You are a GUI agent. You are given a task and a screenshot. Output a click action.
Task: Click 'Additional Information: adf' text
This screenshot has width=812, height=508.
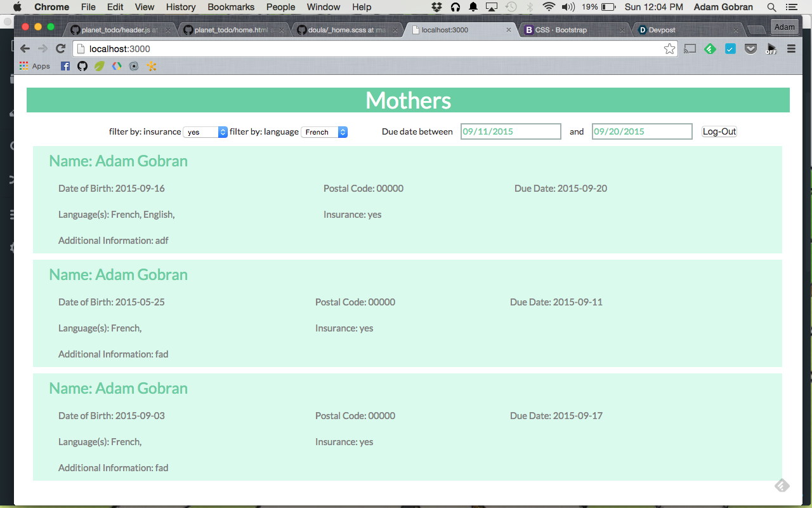tap(114, 241)
